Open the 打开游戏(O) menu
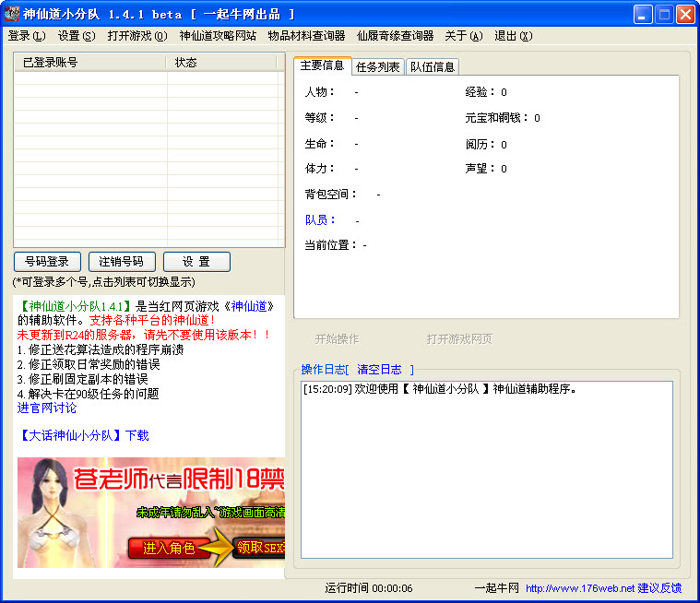 click(137, 36)
